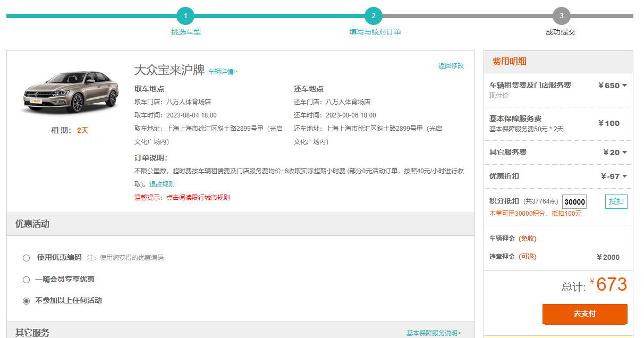The image size is (644, 338).
Task: Click the 基本保障服务费 label
Action: pyautogui.click(x=515, y=119)
